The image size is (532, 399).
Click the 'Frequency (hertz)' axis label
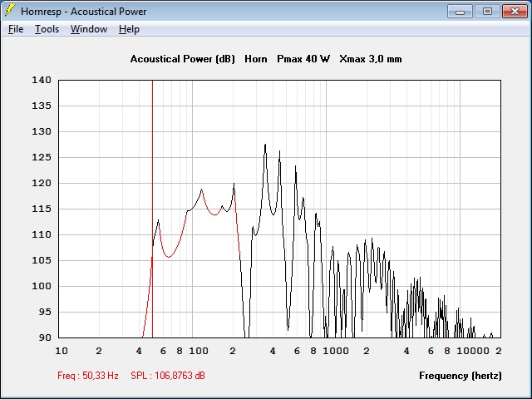461,376
